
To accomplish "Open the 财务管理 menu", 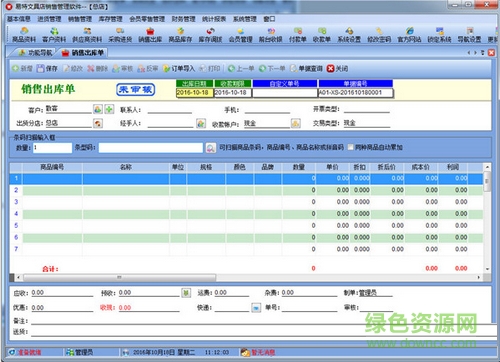I will pyautogui.click(x=184, y=19).
